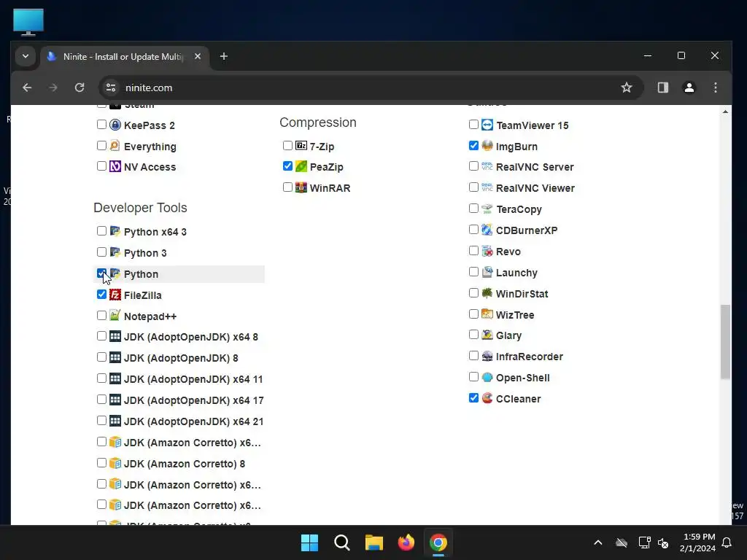The width and height of the screenshot is (747, 560).
Task: Go back to the previous page
Action: (x=27, y=87)
